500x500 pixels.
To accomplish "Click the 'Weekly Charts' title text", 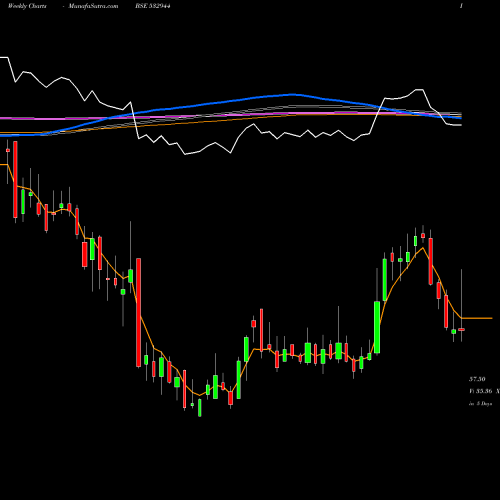I will point(27,6).
